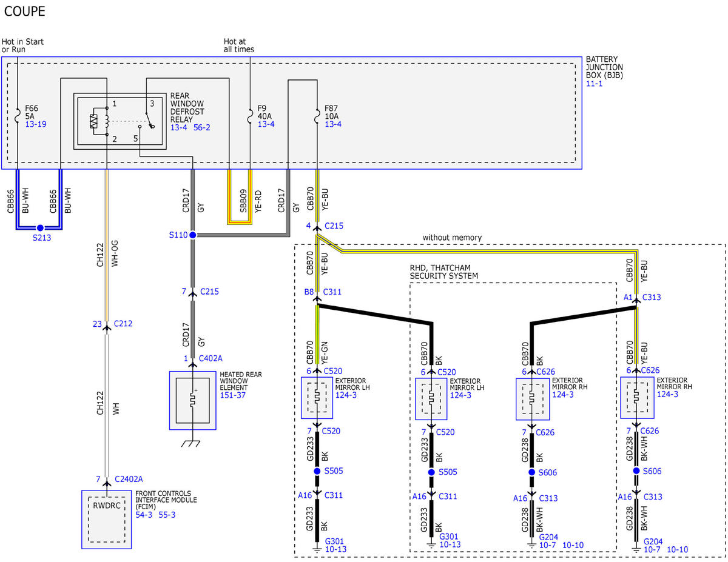Open the 11-1 Battery Junction Box reference
The image size is (728, 562).
tap(594, 84)
